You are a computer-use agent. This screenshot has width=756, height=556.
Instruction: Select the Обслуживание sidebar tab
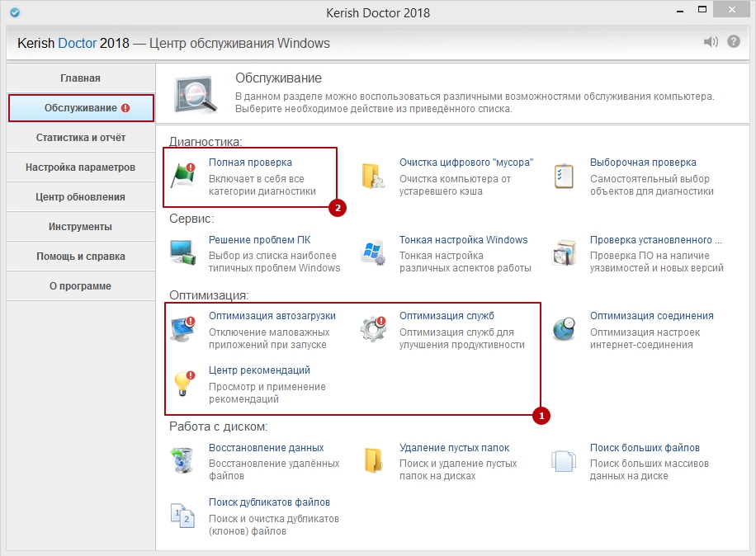tap(81, 108)
